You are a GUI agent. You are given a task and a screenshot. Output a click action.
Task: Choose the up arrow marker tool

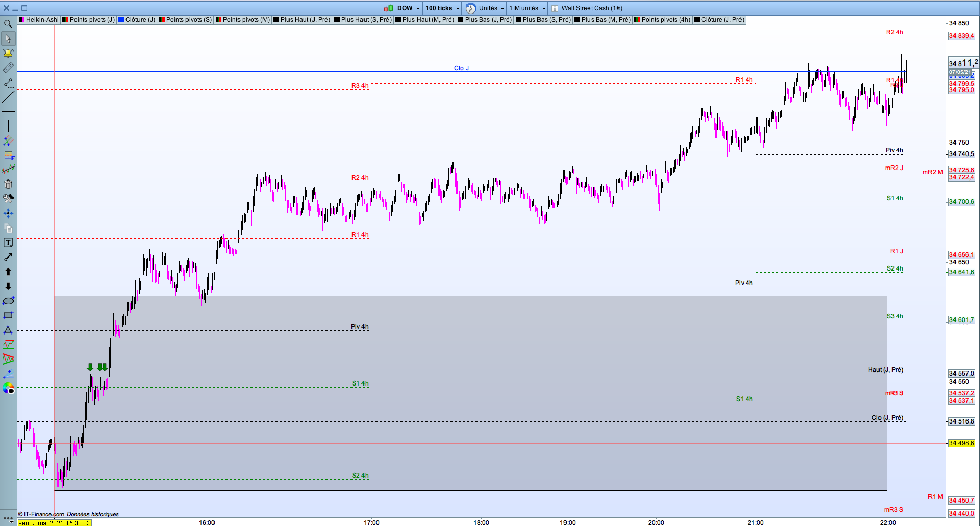[8, 272]
